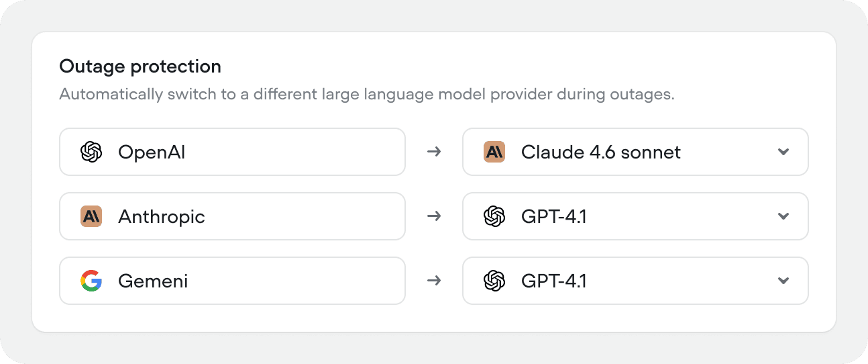Click the arrow between Anthropic and GPT-4.1

[434, 216]
